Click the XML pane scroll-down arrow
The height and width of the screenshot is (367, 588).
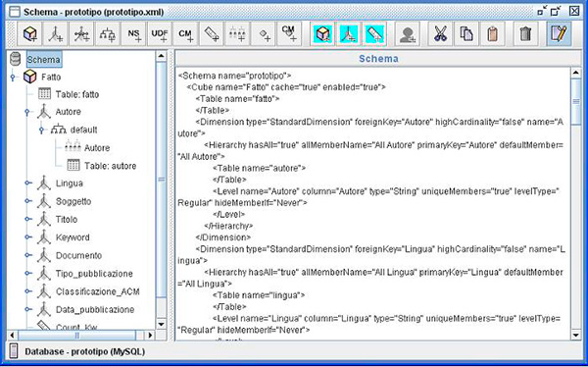click(x=576, y=335)
